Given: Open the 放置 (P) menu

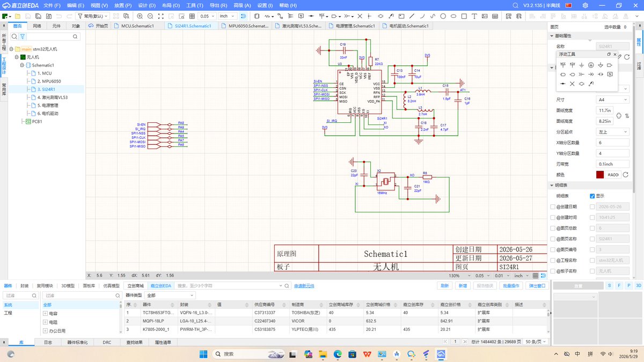Looking at the screenshot, I should pos(123,5).
